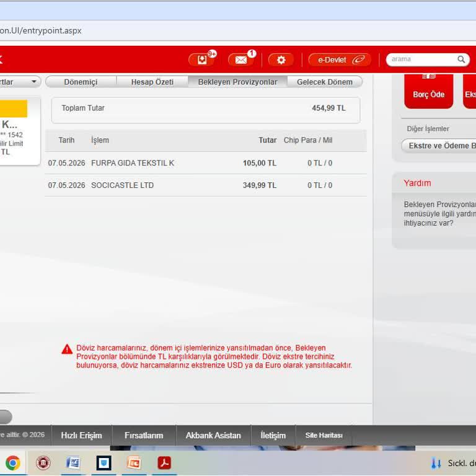Image resolution: width=476 pixels, height=476 pixels.
Task: Open İletişim in footer bar
Action: [x=273, y=435]
